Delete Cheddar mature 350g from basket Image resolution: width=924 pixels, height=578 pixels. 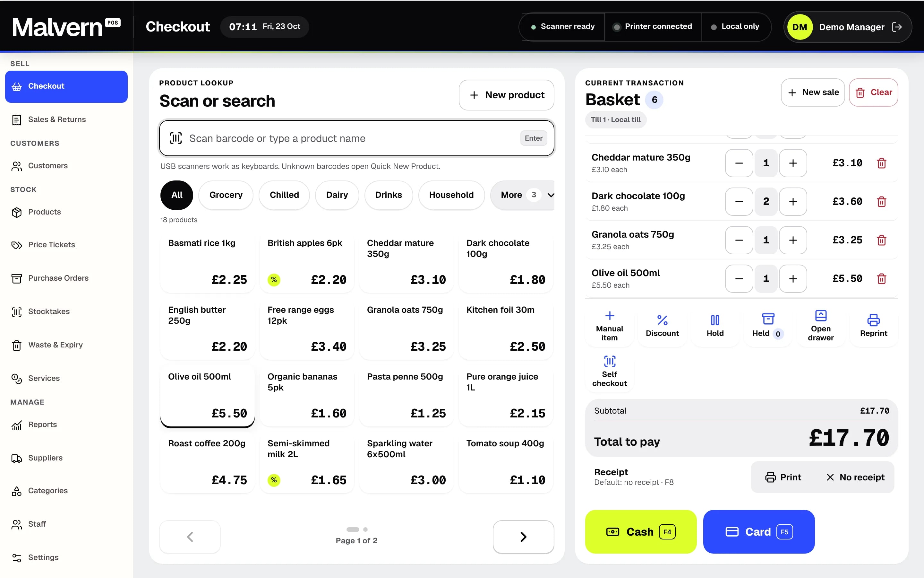coord(881,163)
